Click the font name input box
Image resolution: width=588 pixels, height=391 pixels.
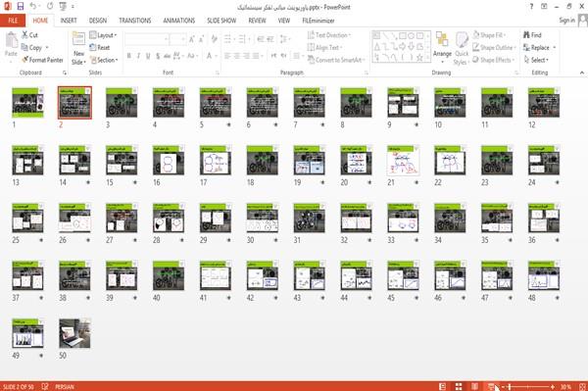coord(146,39)
